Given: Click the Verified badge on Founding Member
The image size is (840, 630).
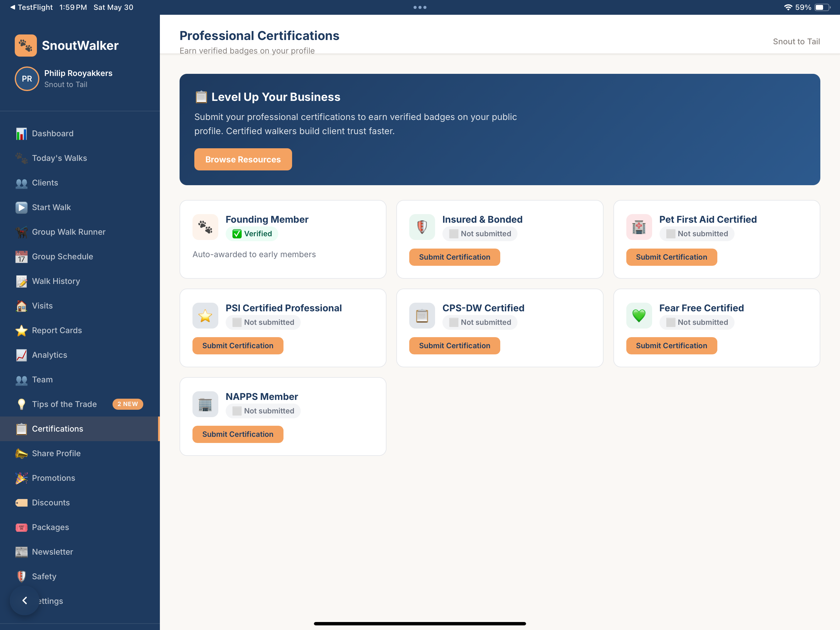Looking at the screenshot, I should coord(252,234).
